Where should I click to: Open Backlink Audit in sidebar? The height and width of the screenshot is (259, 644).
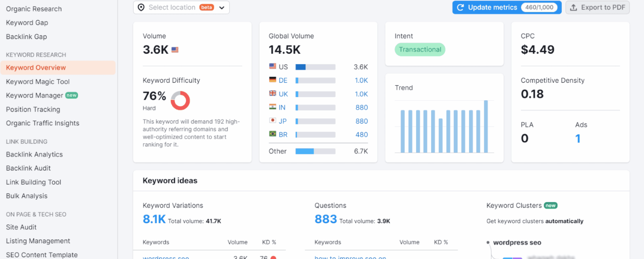28,168
